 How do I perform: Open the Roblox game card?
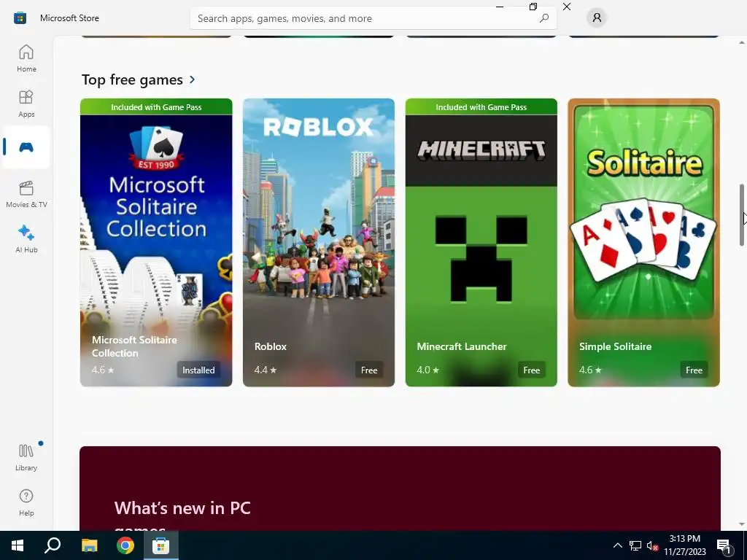tap(319, 242)
